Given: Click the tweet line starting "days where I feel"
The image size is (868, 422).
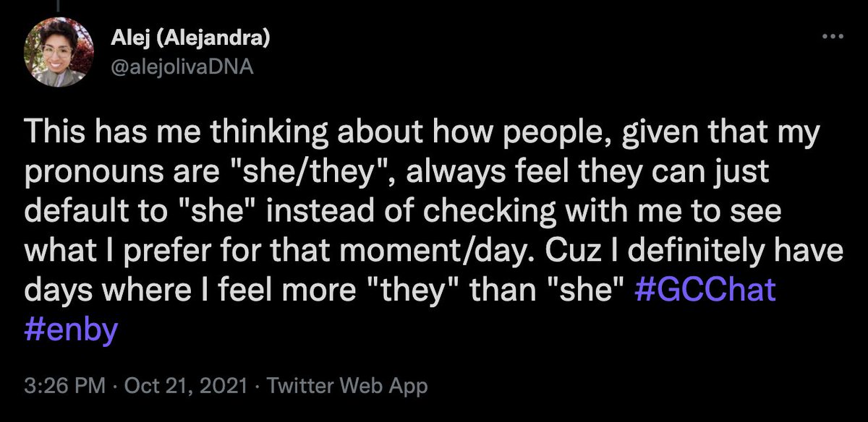Looking at the screenshot, I should [x=400, y=290].
